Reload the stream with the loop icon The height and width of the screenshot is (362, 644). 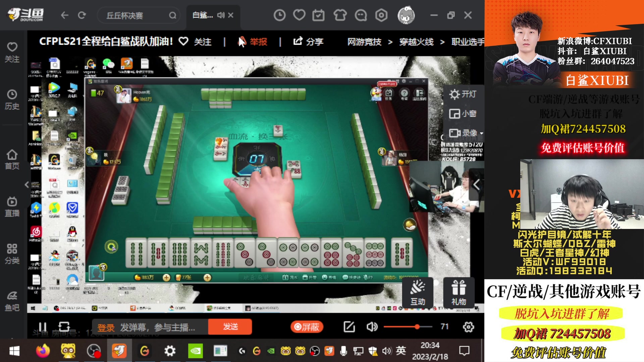click(x=64, y=326)
